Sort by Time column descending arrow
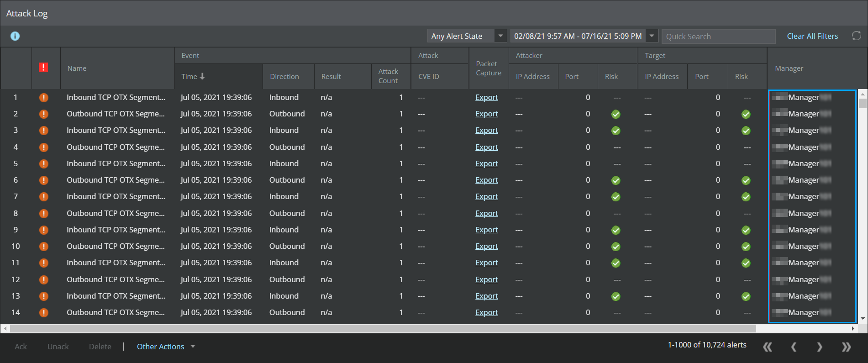This screenshot has width=868, height=363. click(x=202, y=76)
